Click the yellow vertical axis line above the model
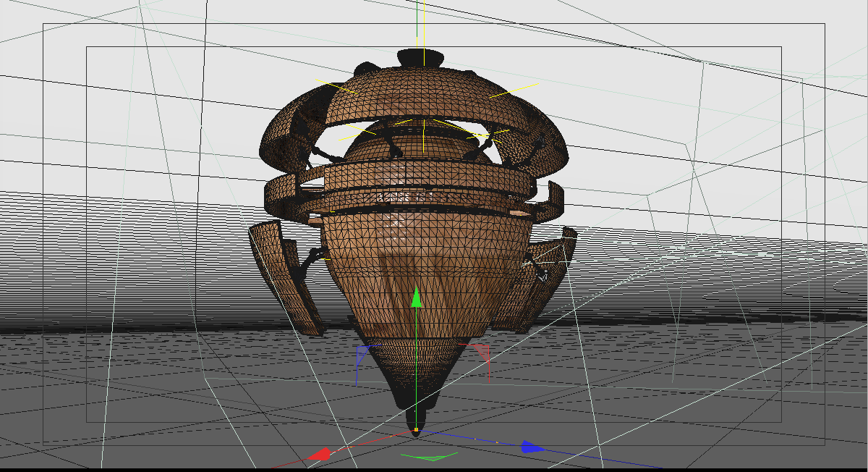868x472 pixels. click(420, 22)
